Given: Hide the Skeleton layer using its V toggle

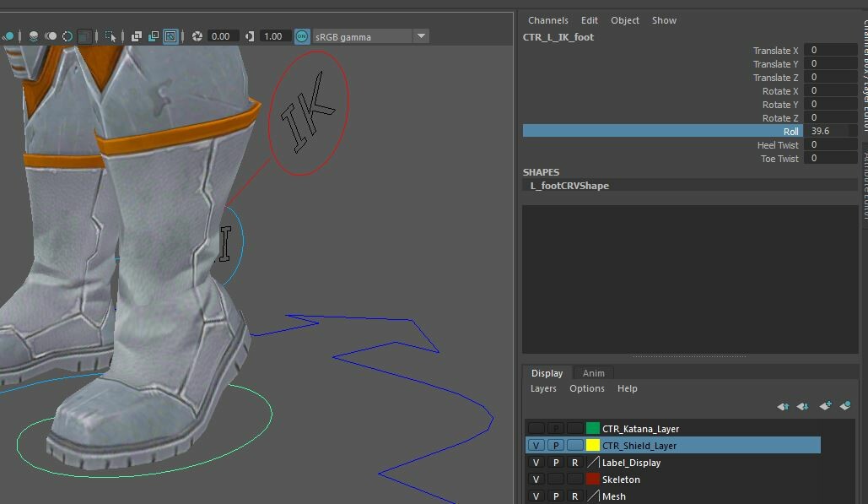Looking at the screenshot, I should (537, 479).
